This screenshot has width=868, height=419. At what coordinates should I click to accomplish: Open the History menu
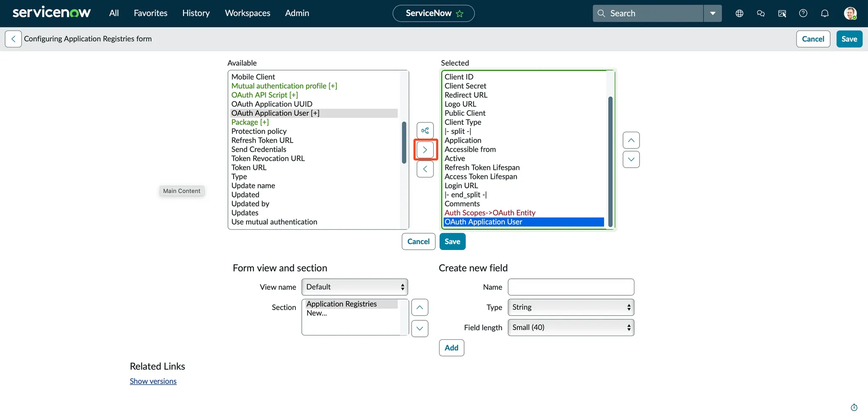tap(196, 13)
